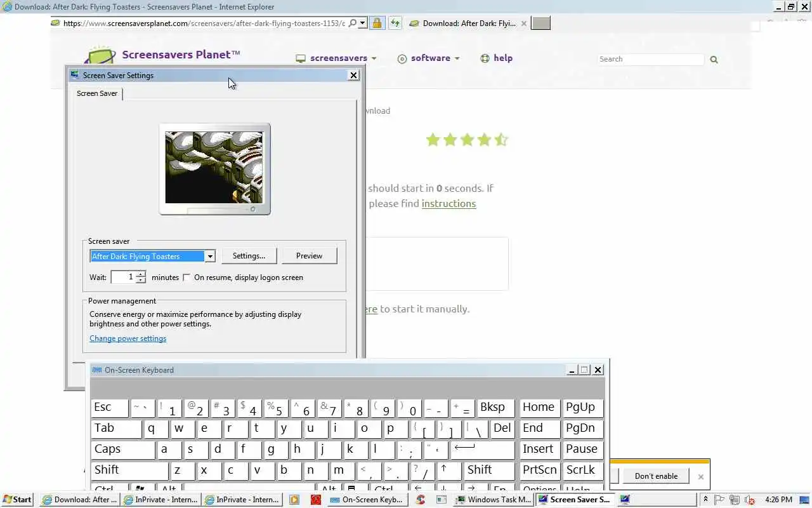This screenshot has width=812, height=508.
Task: Click the star rating on the webpage
Action: (x=467, y=140)
